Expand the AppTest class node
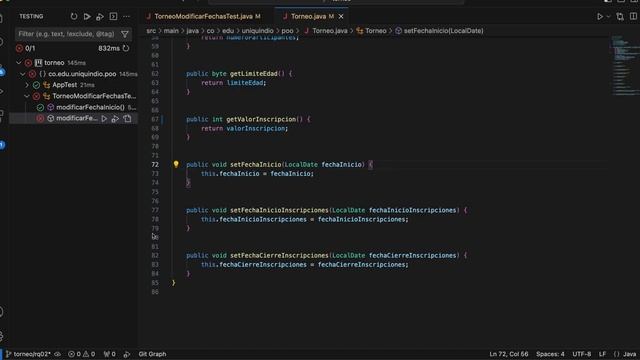This screenshot has height=360, width=640. 27,85
